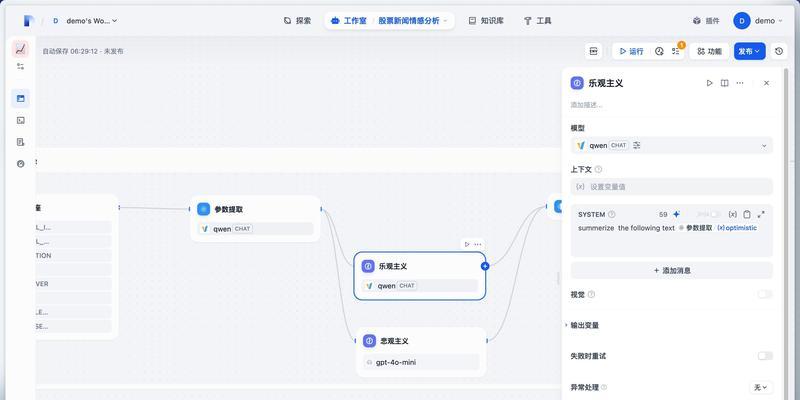Enable the 失败时重试 (Retry on failure) switch
This screenshot has height=400, width=800.
[x=765, y=356]
